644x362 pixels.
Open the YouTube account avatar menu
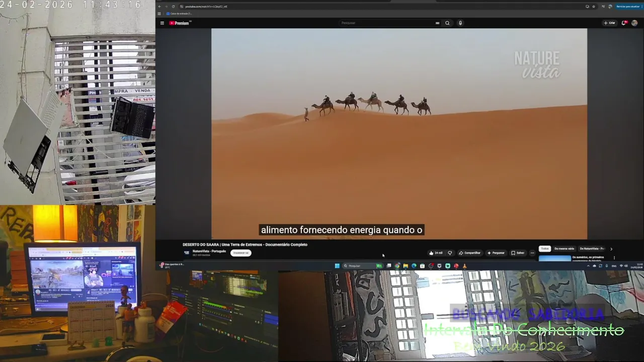click(634, 23)
